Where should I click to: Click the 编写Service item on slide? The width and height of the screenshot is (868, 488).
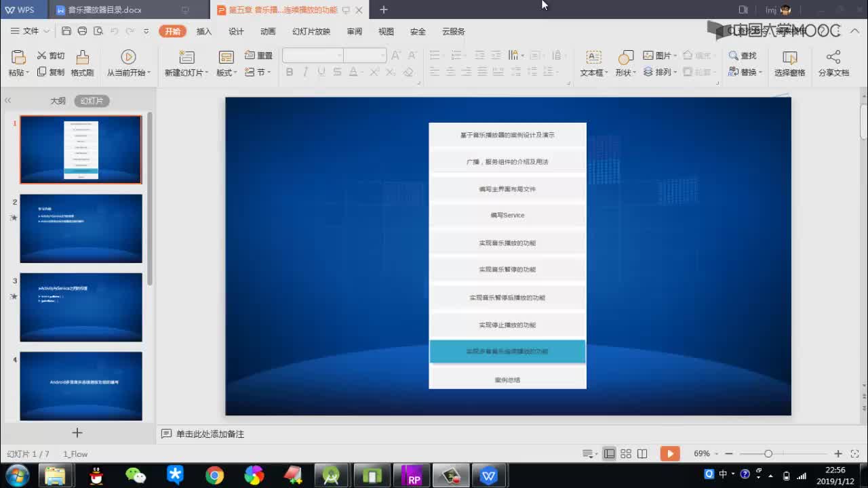click(507, 216)
